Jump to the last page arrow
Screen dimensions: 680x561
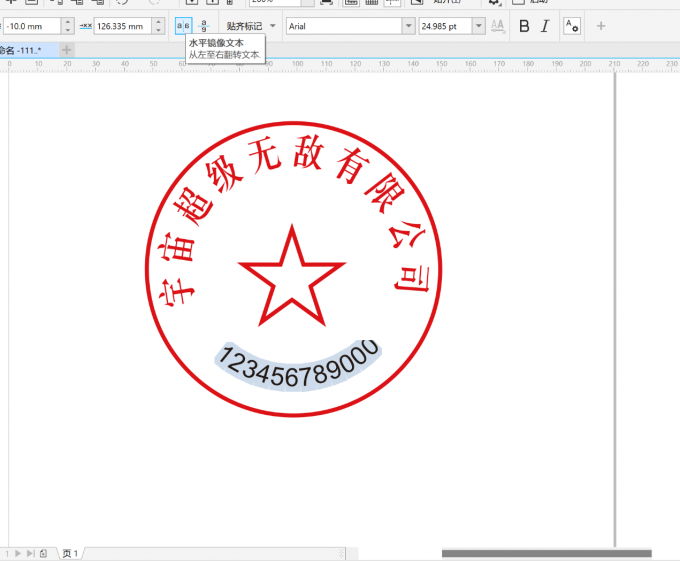30,553
